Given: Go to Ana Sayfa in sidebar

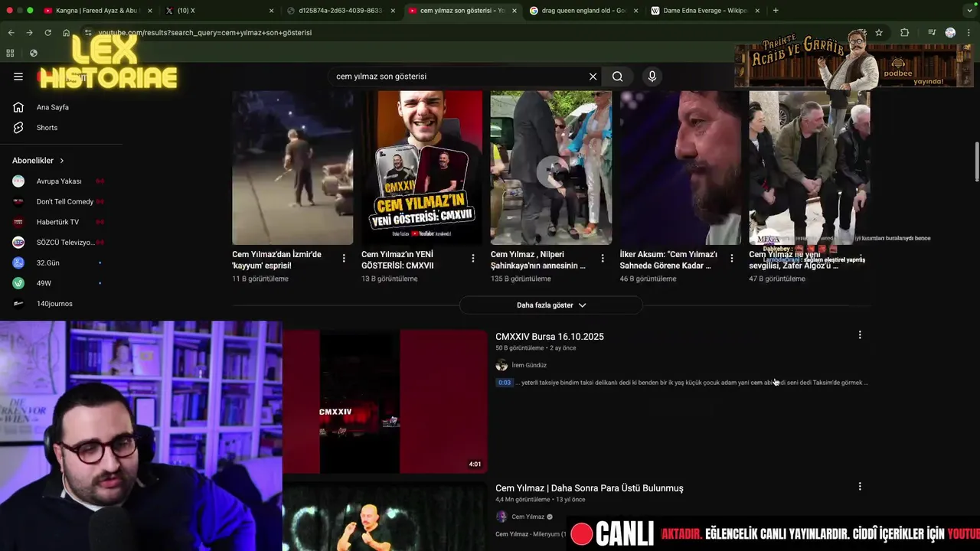Looking at the screenshot, I should point(53,107).
